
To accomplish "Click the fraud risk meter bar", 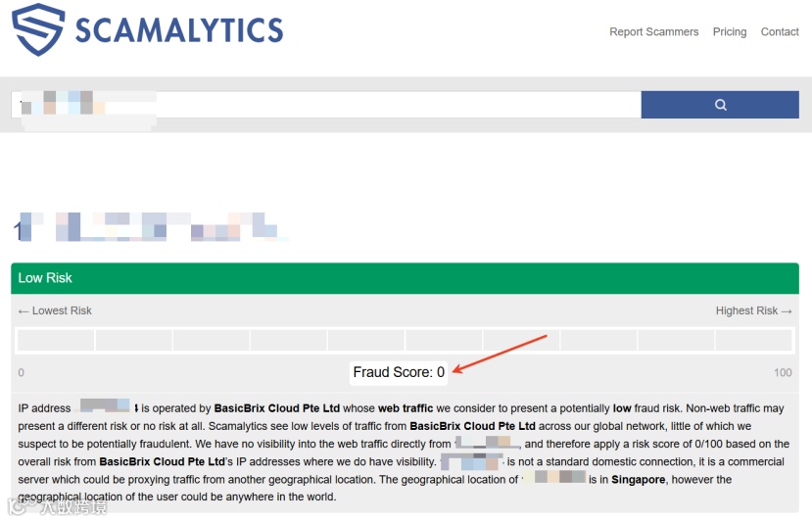I will 405,341.
